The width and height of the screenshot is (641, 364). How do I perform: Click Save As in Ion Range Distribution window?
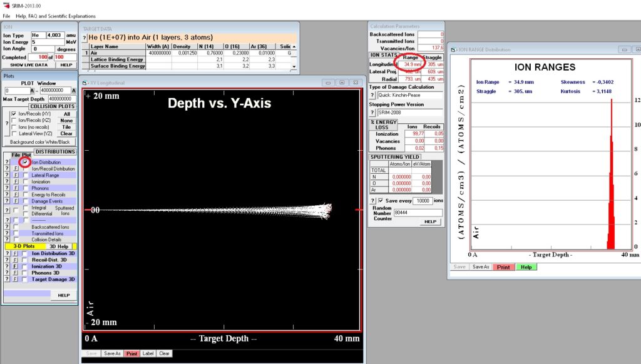[x=481, y=267]
